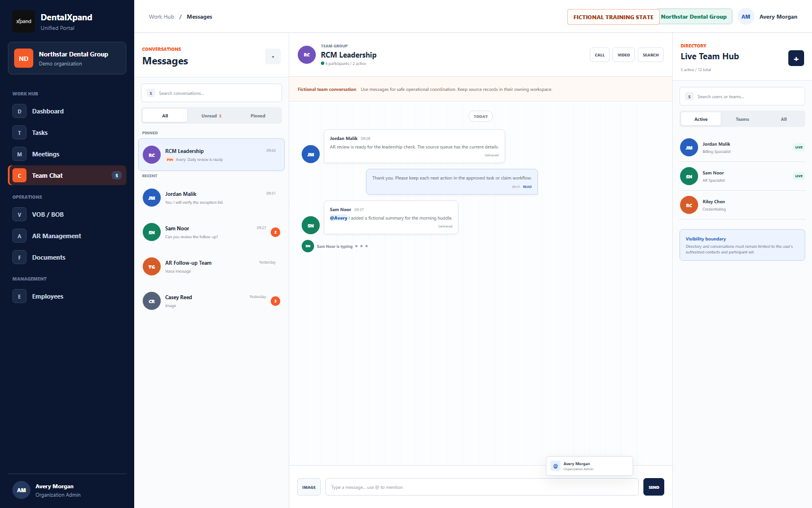Image resolution: width=812 pixels, height=508 pixels.
Task: Click the VIDEO button
Action: (624, 55)
